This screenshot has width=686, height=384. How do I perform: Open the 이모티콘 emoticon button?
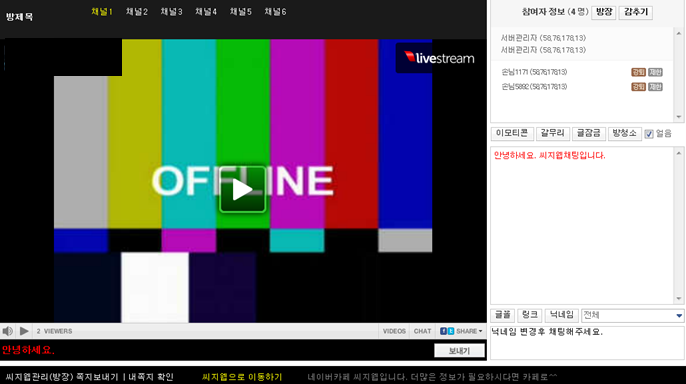512,133
